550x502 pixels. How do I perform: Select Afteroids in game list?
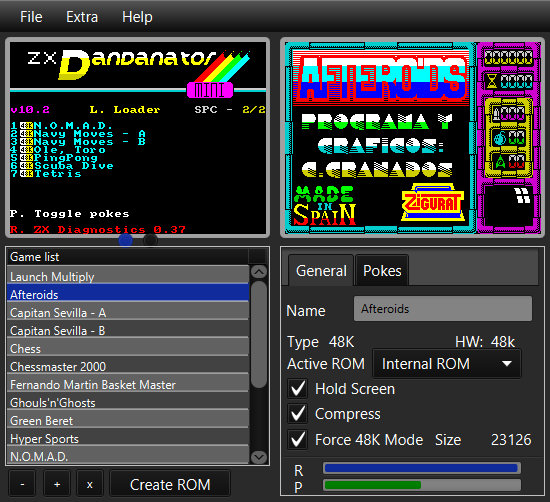pyautogui.click(x=128, y=293)
